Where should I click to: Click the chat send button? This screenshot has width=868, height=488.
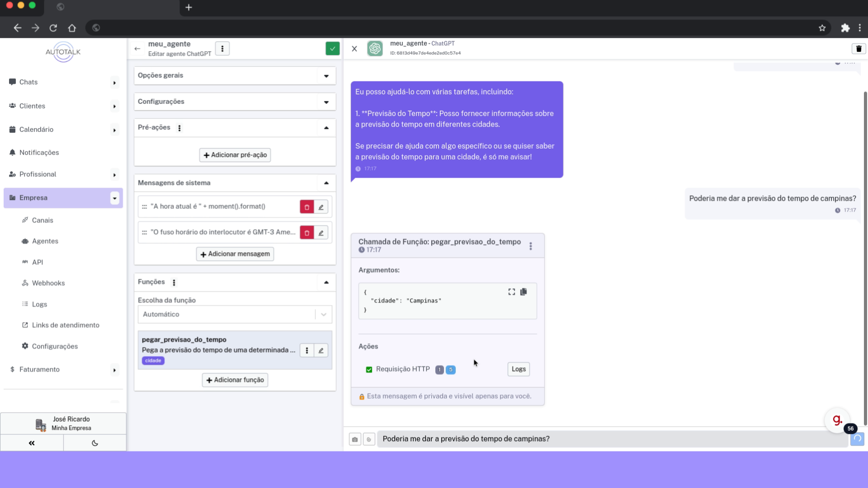(x=857, y=439)
